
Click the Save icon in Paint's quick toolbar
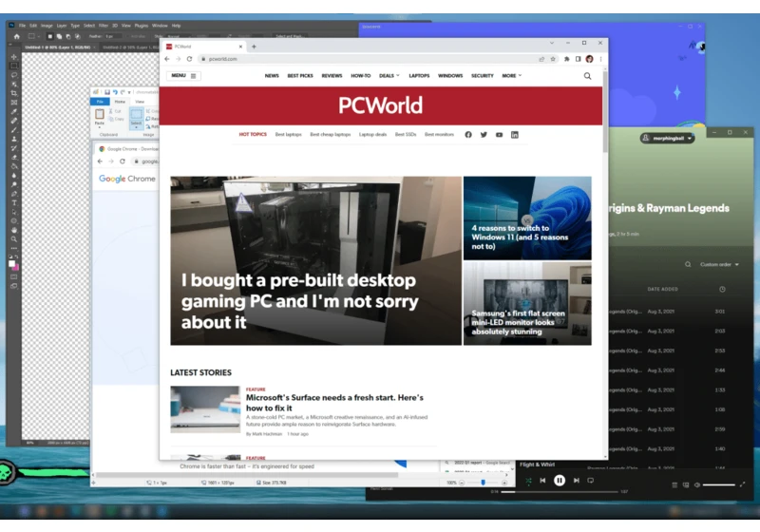[x=107, y=92]
